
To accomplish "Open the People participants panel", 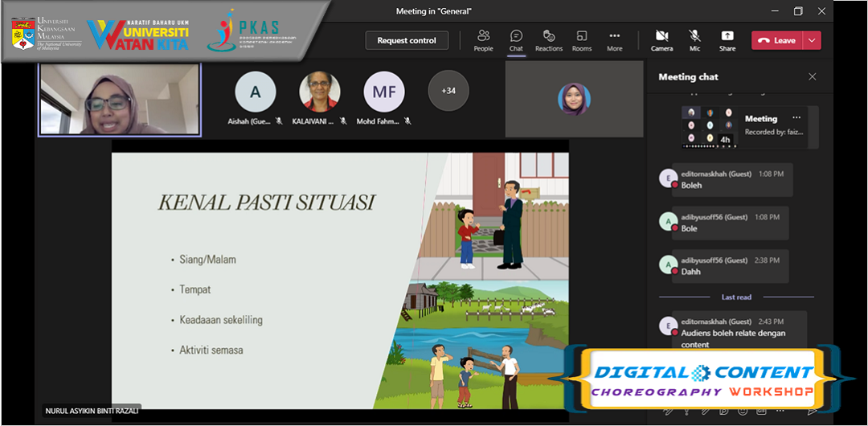I will click(483, 40).
